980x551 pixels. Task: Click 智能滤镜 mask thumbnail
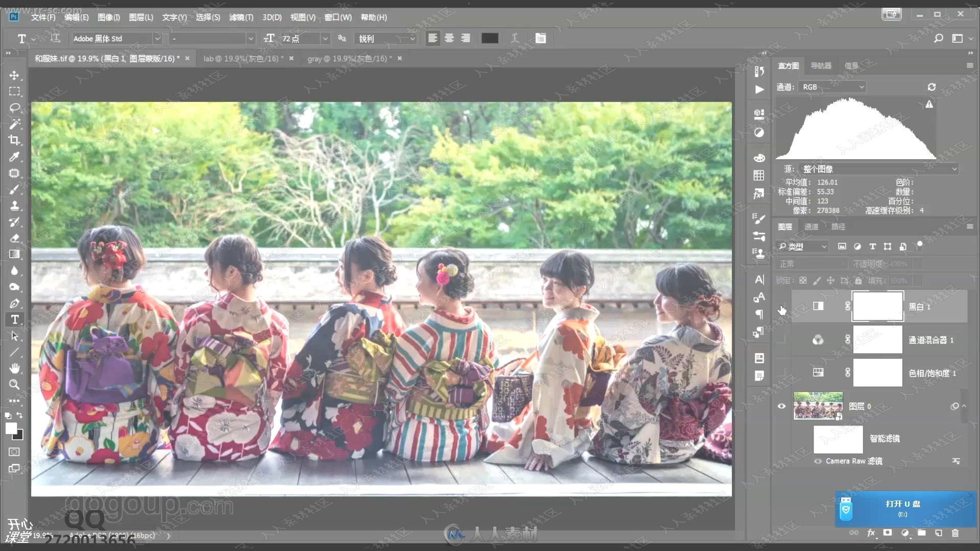[x=838, y=439]
